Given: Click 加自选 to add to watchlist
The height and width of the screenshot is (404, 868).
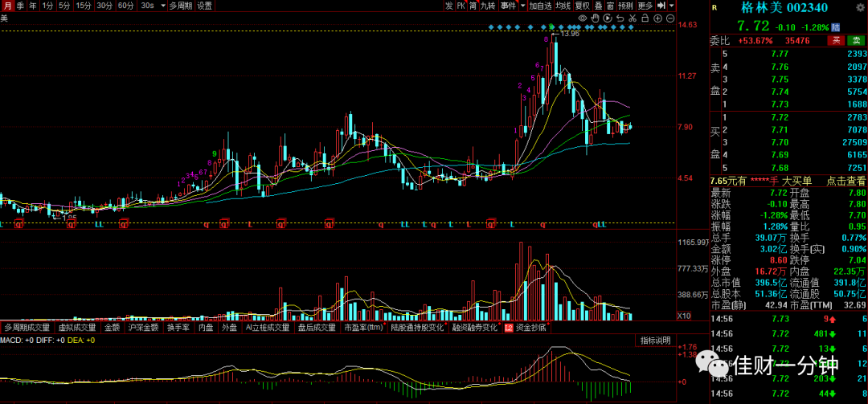Looking at the screenshot, I should [x=540, y=6].
